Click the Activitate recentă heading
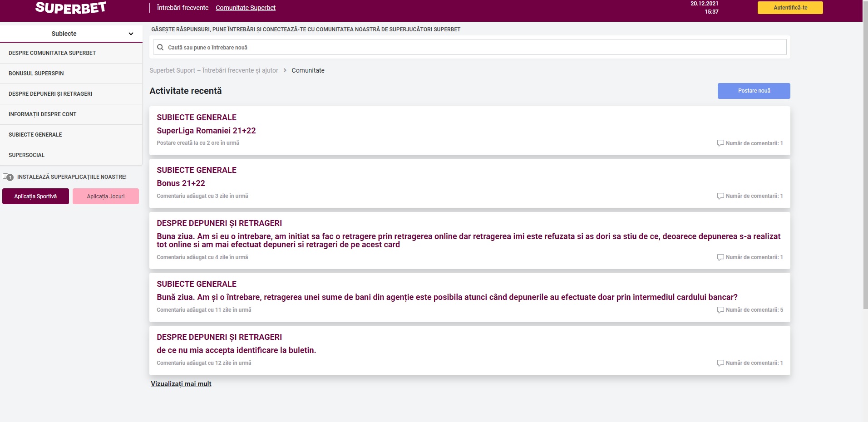 pos(186,91)
